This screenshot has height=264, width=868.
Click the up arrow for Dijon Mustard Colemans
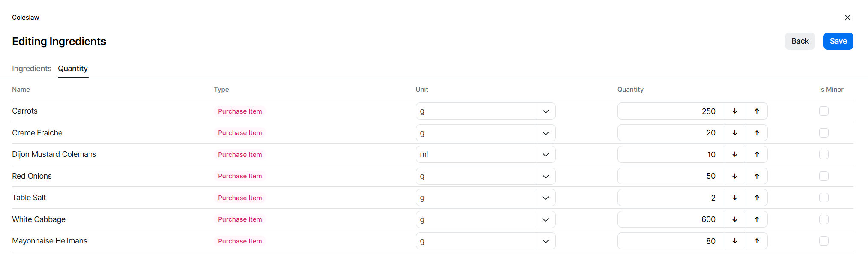757,154
